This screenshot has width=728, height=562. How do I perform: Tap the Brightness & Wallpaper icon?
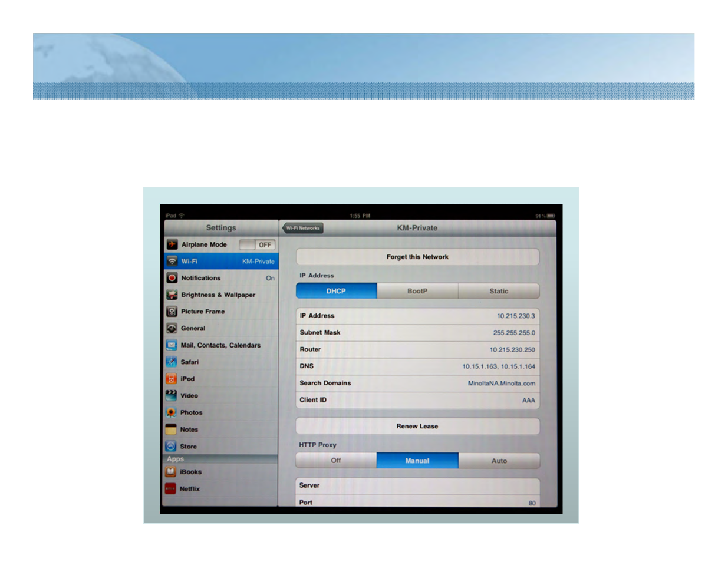(x=172, y=295)
